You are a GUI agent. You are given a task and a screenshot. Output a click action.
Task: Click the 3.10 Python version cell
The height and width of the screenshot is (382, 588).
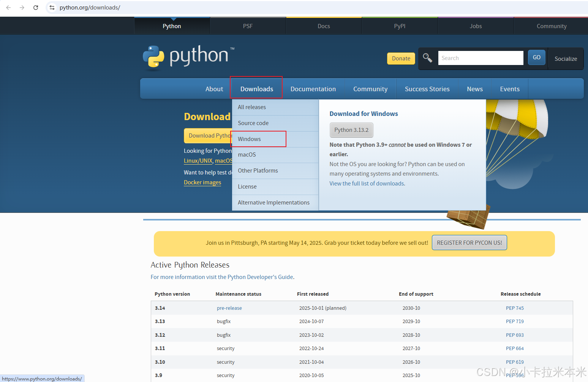[x=160, y=362]
